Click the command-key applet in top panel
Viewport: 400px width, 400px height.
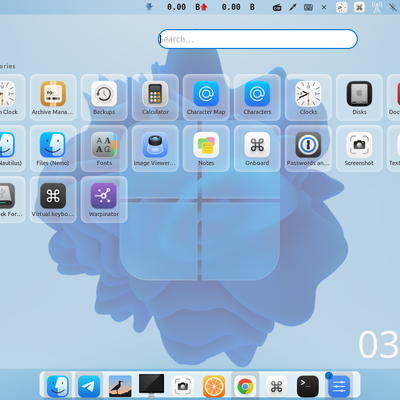[x=359, y=7]
